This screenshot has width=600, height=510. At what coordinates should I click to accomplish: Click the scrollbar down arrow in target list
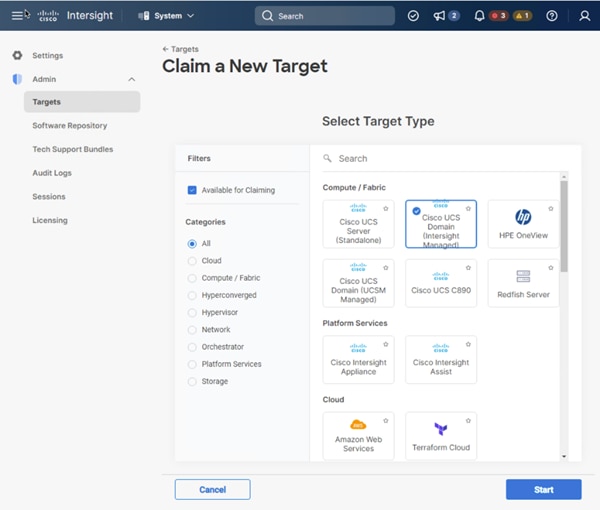pyautogui.click(x=564, y=456)
